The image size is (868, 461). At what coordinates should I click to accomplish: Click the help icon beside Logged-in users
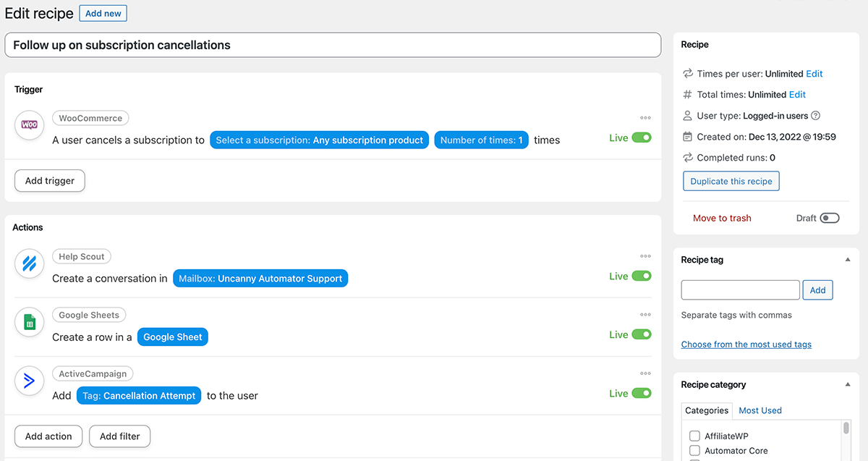[816, 116]
